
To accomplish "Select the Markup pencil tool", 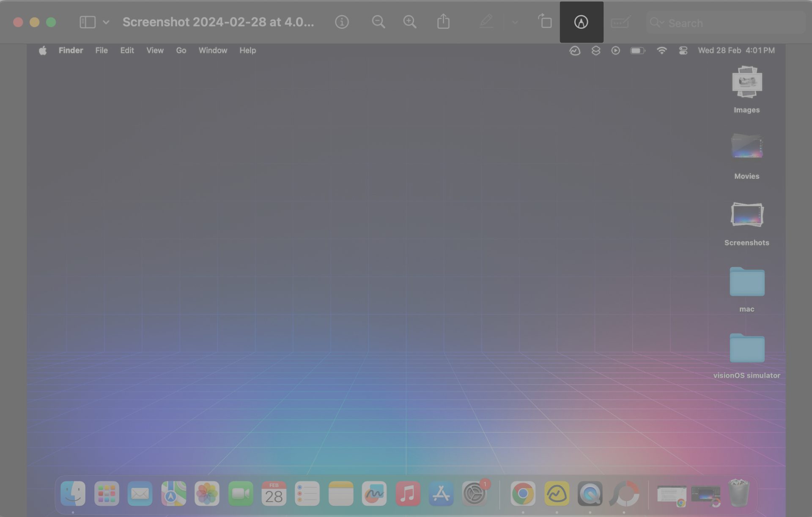I will 487,22.
